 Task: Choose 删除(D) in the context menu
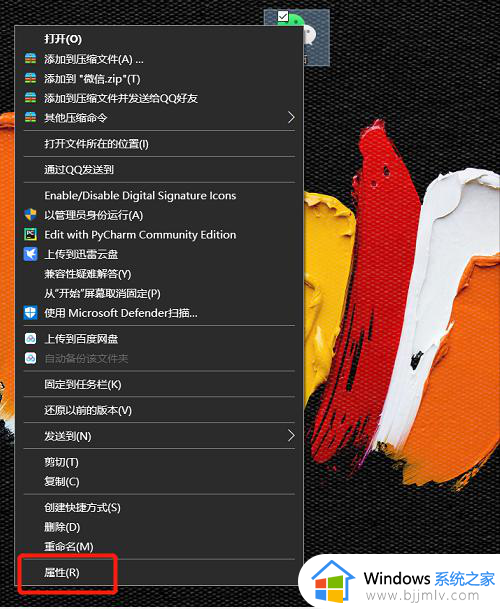159,527
